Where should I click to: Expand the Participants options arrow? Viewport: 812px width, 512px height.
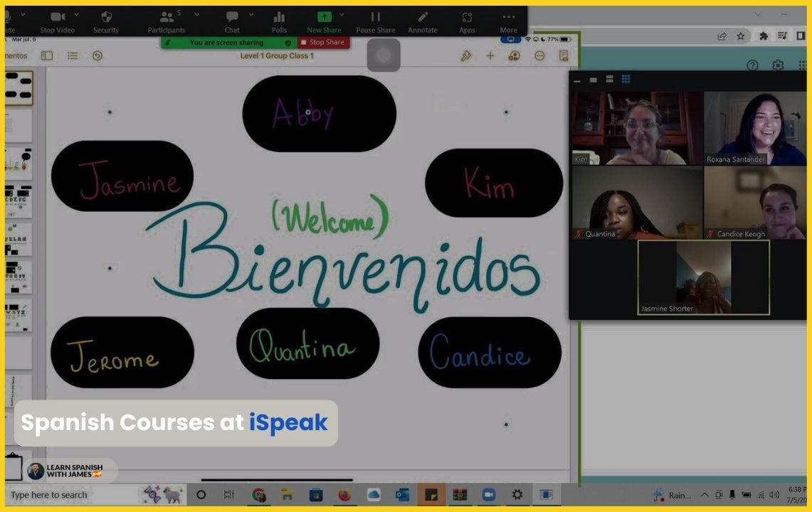point(197,14)
